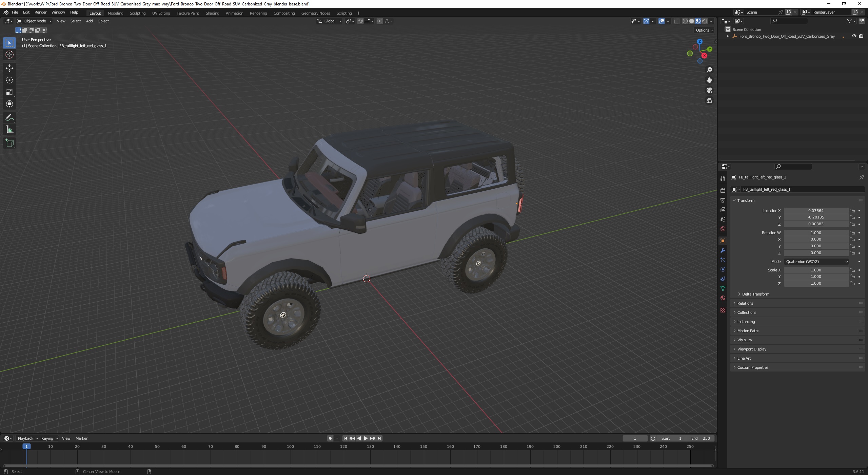868x475 pixels.
Task: Open the viewport Options dropdown
Action: 705,30
